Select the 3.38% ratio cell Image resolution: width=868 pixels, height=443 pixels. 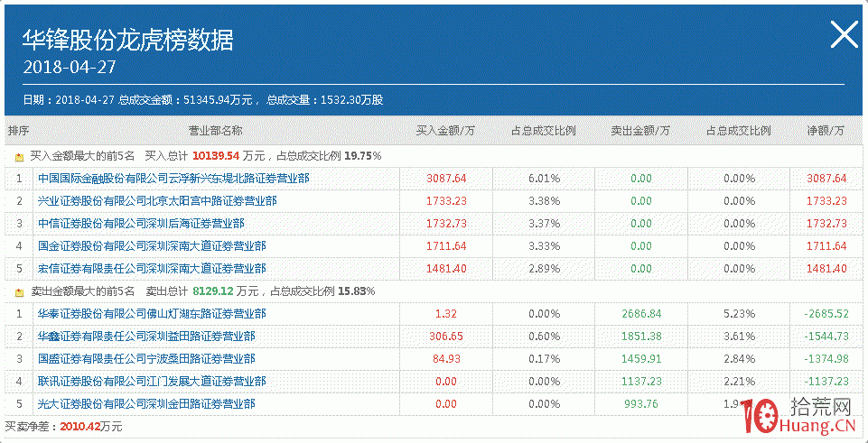pos(544,201)
